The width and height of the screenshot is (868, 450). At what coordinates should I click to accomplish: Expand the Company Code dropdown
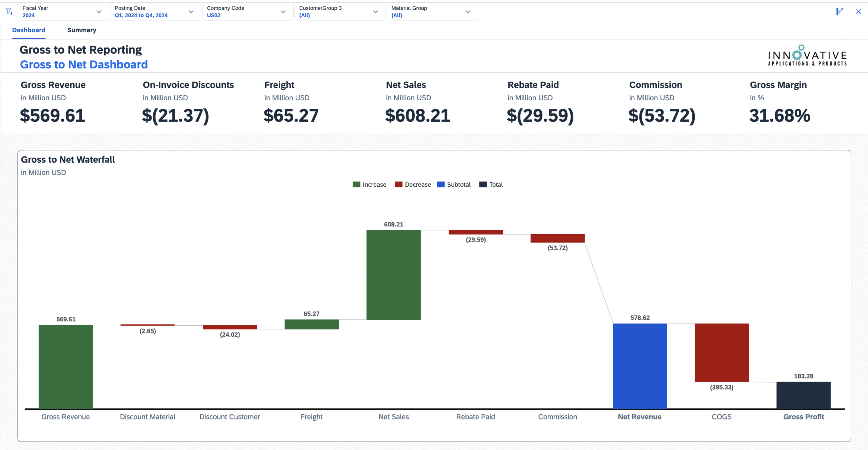click(x=283, y=12)
